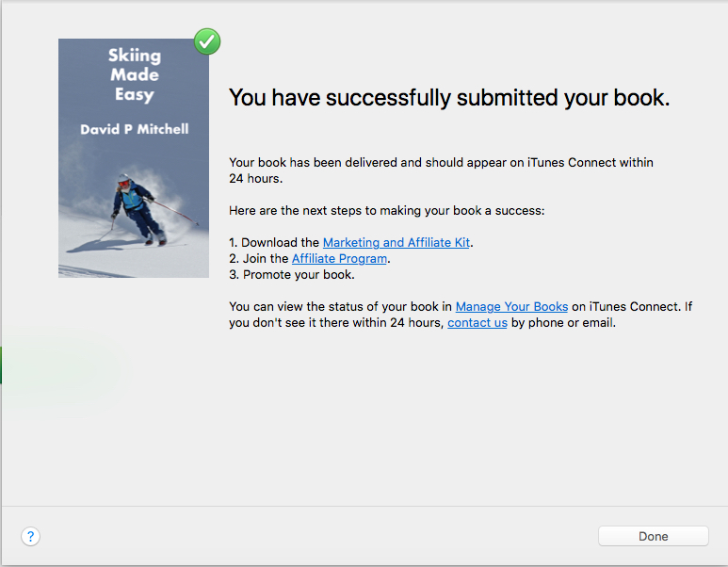The height and width of the screenshot is (567, 728).
Task: Open the help question mark button
Action: (31, 536)
